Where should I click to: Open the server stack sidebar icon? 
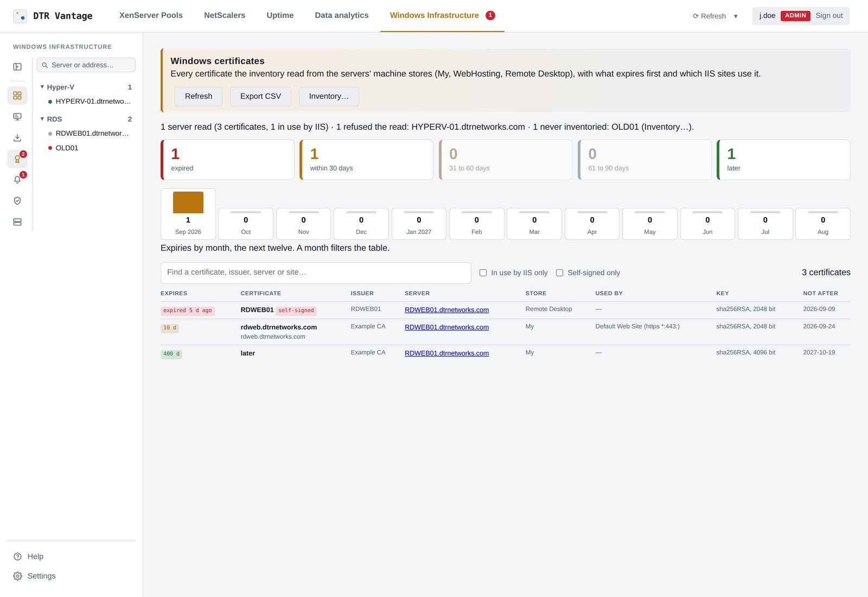coord(17,222)
